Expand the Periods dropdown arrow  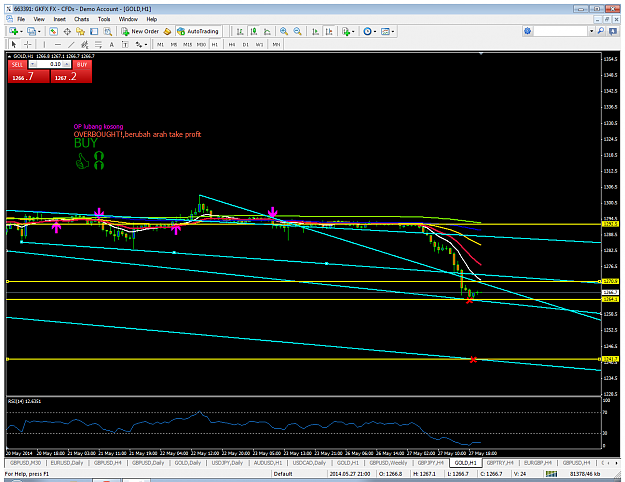[375, 31]
